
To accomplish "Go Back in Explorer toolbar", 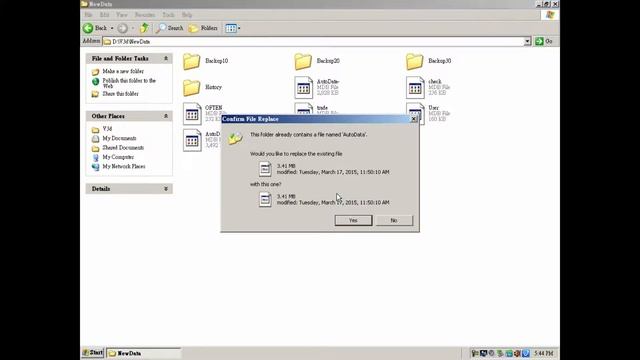I will click(x=95, y=28).
